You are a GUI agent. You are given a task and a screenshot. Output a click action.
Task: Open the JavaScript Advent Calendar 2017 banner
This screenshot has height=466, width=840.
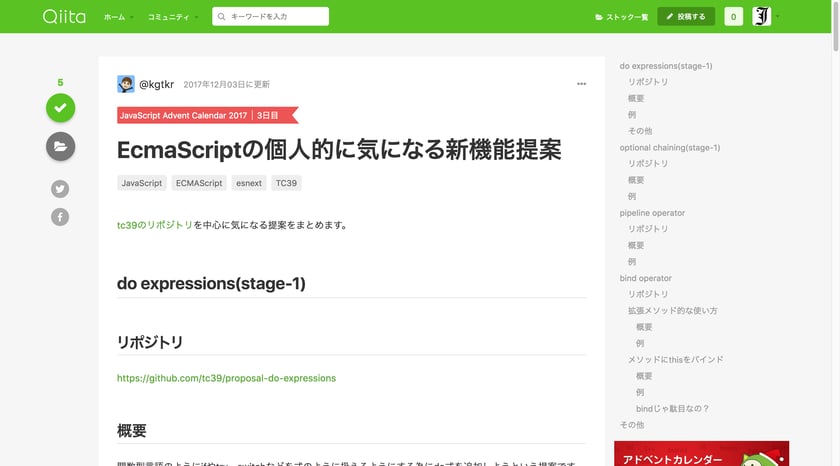(x=207, y=115)
